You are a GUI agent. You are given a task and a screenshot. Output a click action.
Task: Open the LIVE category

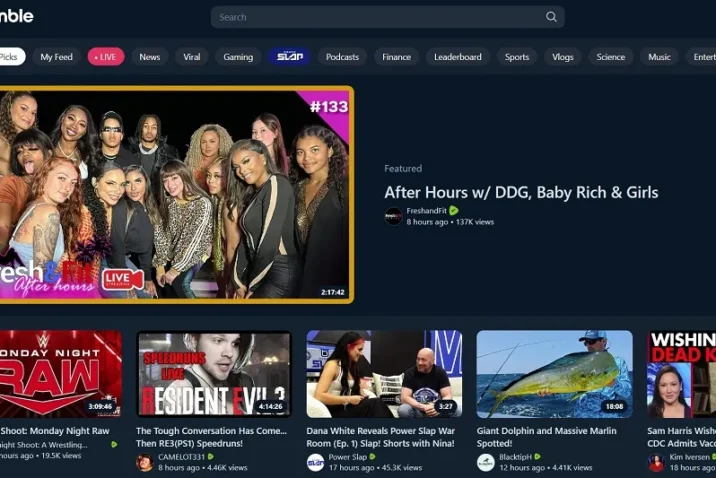(x=106, y=57)
